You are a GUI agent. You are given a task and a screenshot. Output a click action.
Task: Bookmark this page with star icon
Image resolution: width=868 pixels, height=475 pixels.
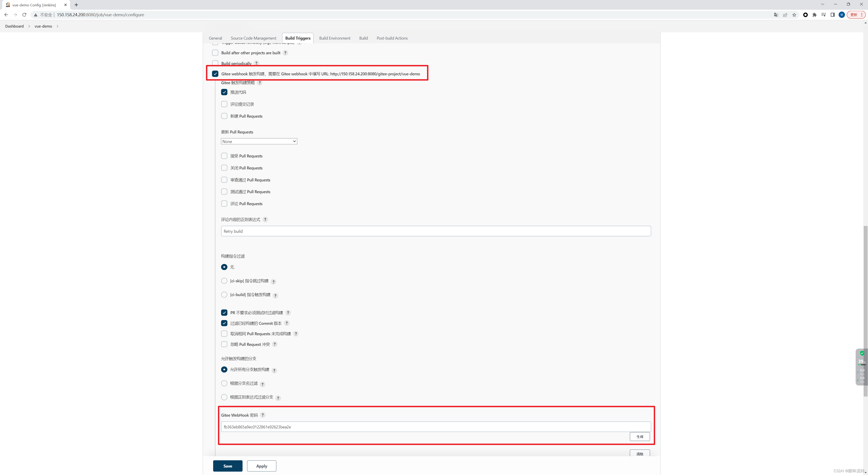pos(794,15)
